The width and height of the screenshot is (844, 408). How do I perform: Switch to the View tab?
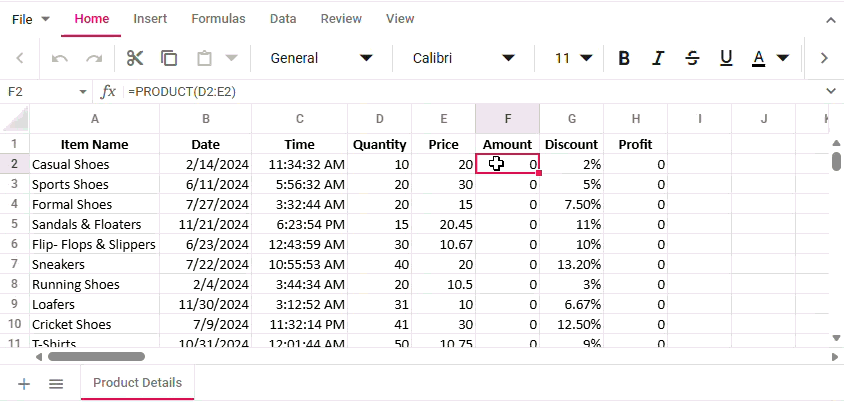[x=400, y=19]
